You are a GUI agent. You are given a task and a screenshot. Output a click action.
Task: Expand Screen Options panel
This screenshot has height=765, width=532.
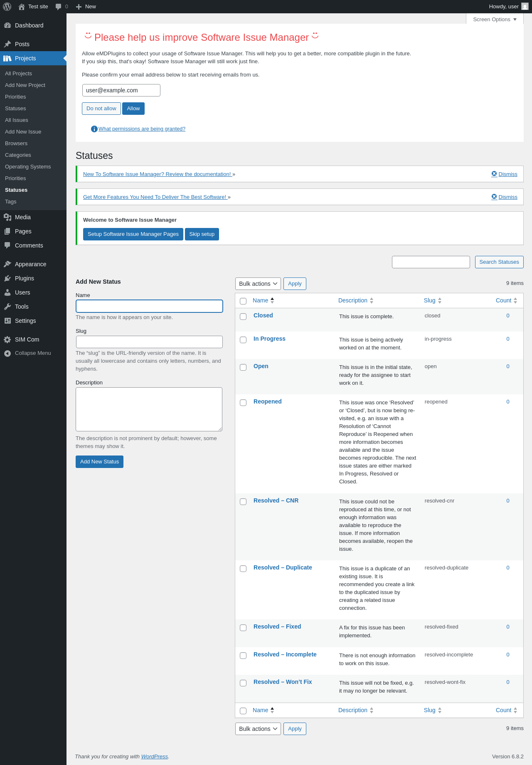point(495,19)
